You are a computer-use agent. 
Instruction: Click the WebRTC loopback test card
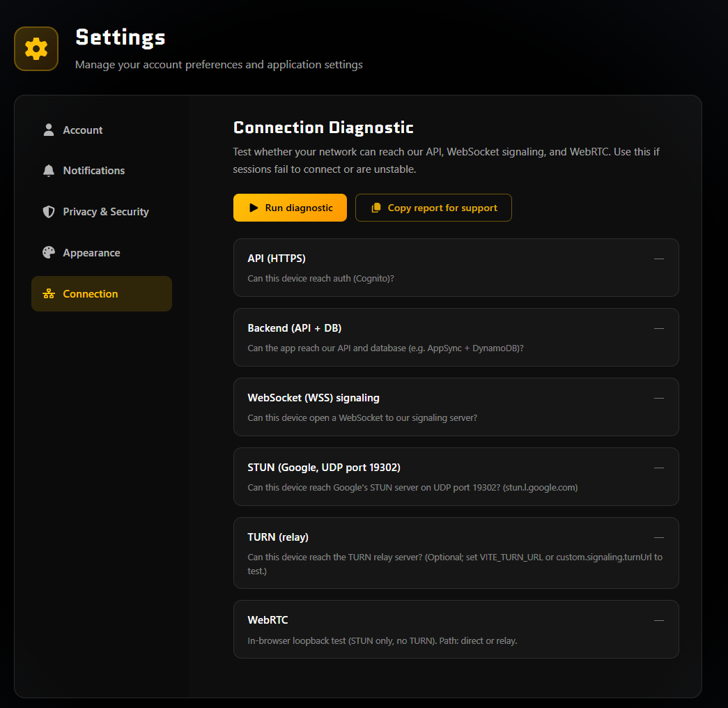[456, 629]
